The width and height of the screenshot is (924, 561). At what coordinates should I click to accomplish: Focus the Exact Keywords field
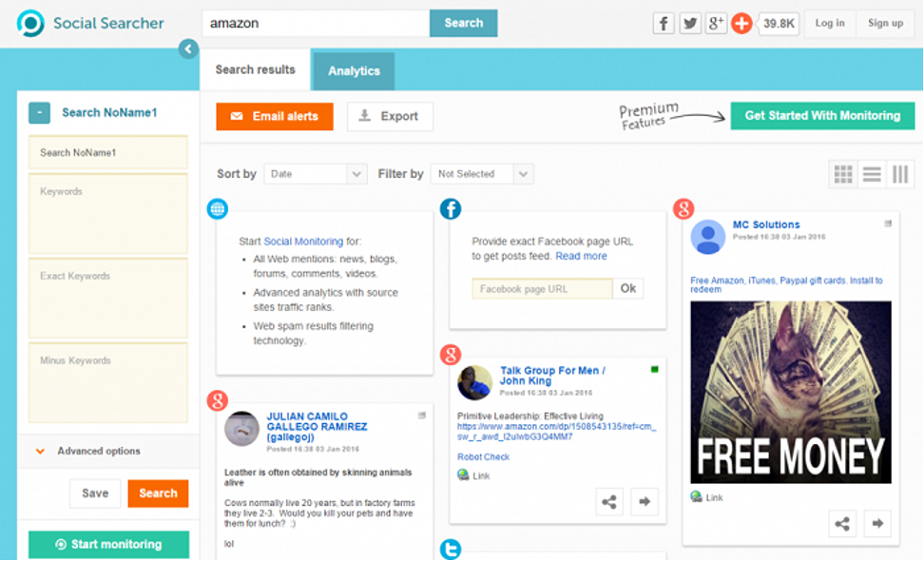click(107, 299)
